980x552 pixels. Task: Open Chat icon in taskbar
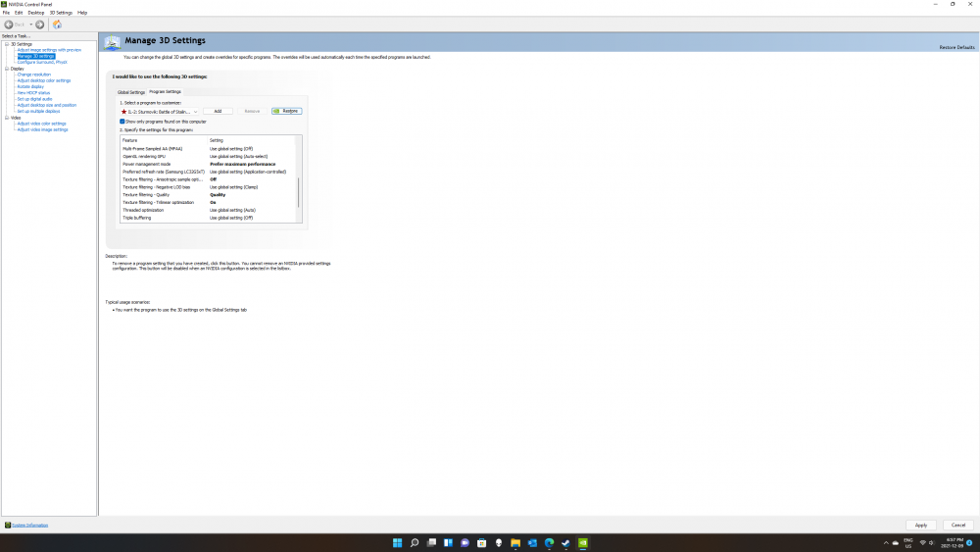[x=465, y=542]
